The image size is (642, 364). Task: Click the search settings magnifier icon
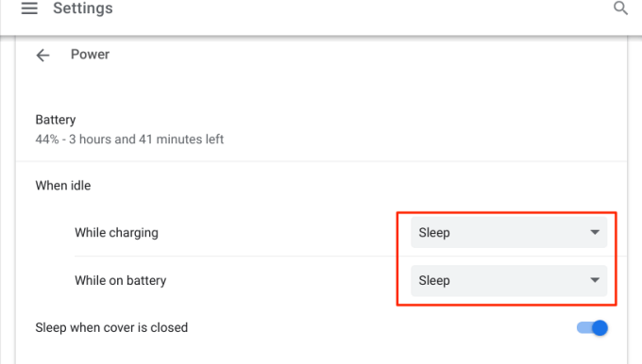point(620,8)
